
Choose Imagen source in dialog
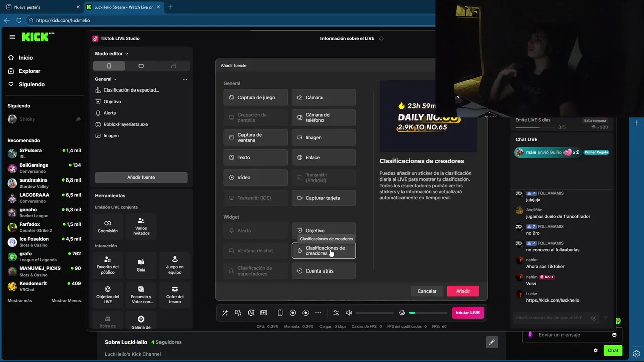tap(324, 137)
